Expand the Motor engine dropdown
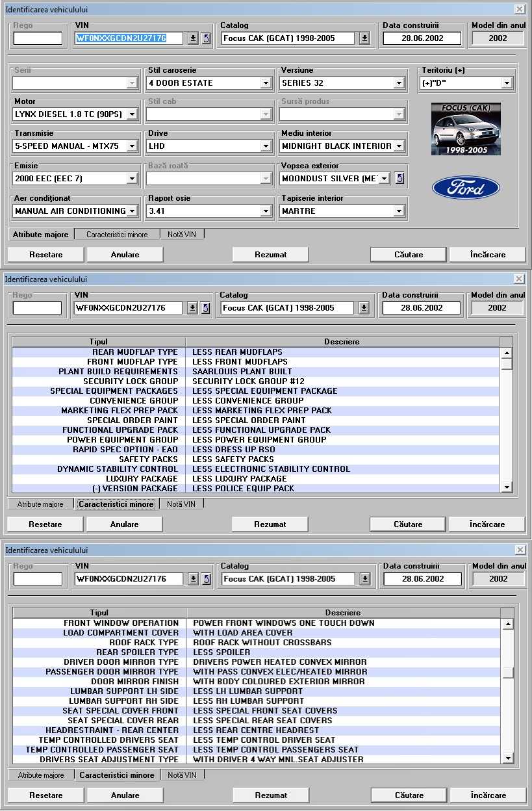Image resolution: width=532 pixels, height=811 pixels. point(132,114)
